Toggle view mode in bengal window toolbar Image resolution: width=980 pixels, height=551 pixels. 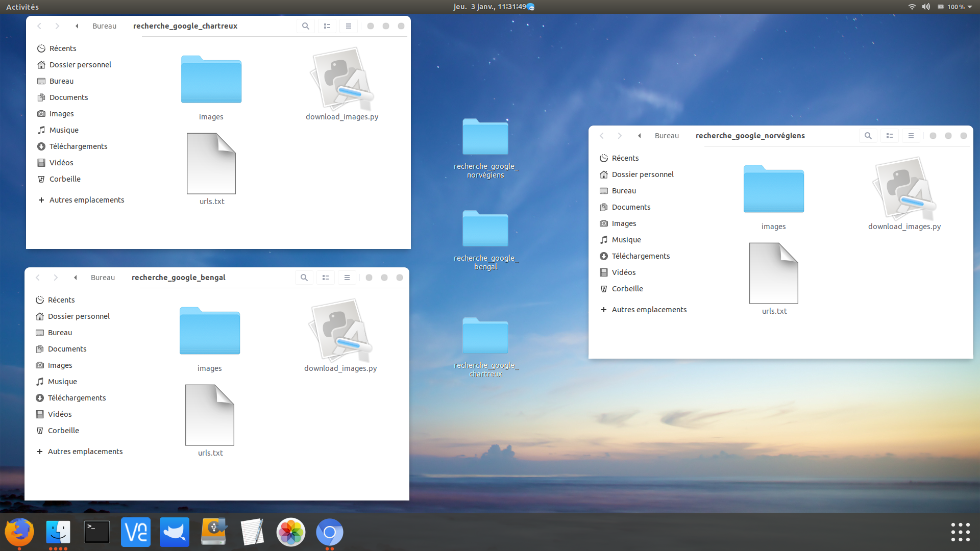point(325,278)
